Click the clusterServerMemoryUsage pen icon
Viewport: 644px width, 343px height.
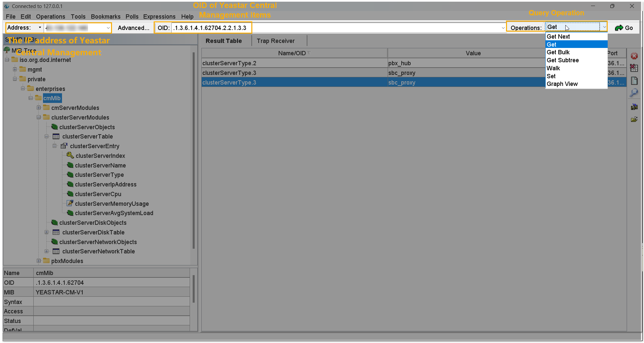click(70, 203)
